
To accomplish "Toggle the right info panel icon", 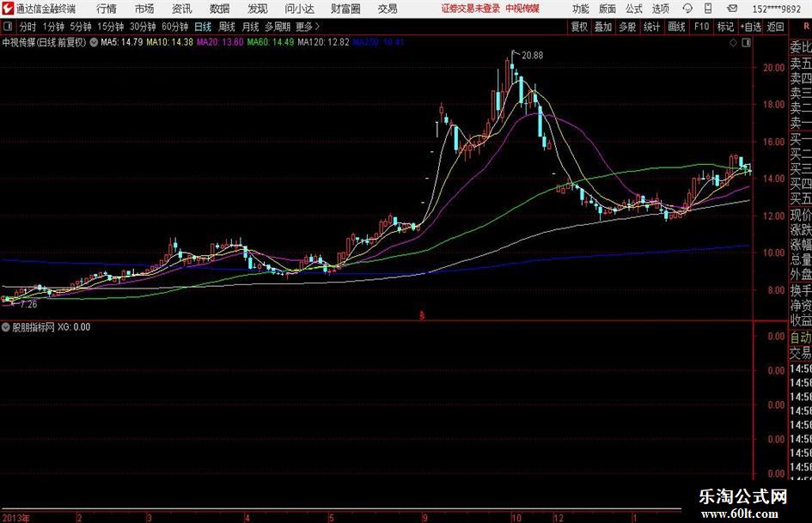I will click(746, 43).
